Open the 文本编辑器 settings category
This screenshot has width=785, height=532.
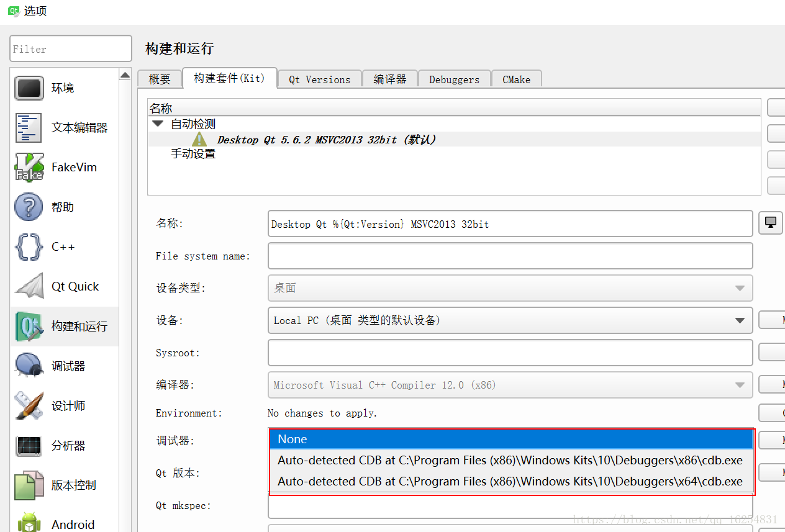(x=64, y=128)
